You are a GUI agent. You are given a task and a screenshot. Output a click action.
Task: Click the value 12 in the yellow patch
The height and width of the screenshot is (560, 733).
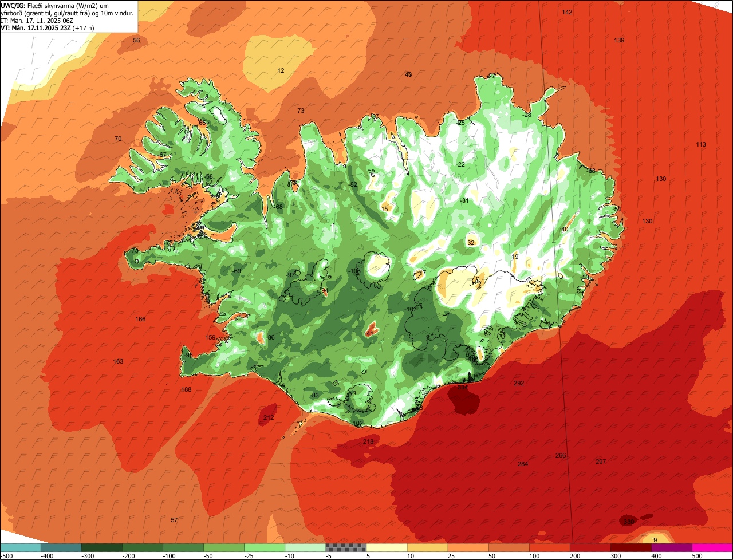[281, 70]
